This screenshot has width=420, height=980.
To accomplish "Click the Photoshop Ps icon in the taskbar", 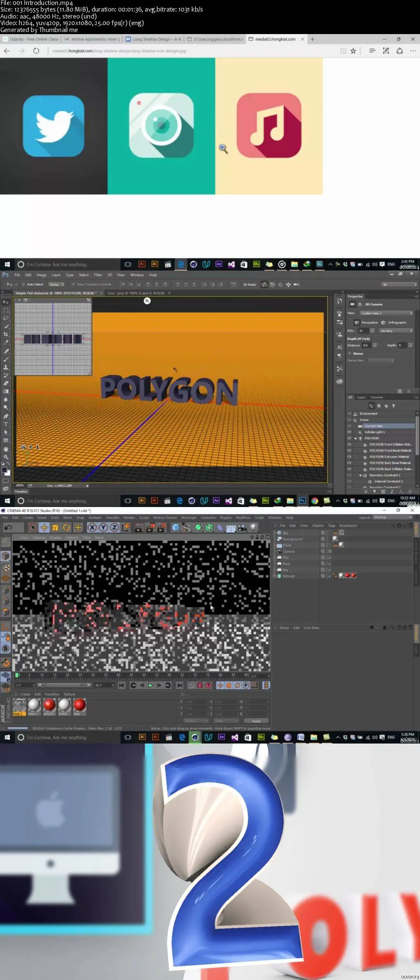I will tap(302, 500).
